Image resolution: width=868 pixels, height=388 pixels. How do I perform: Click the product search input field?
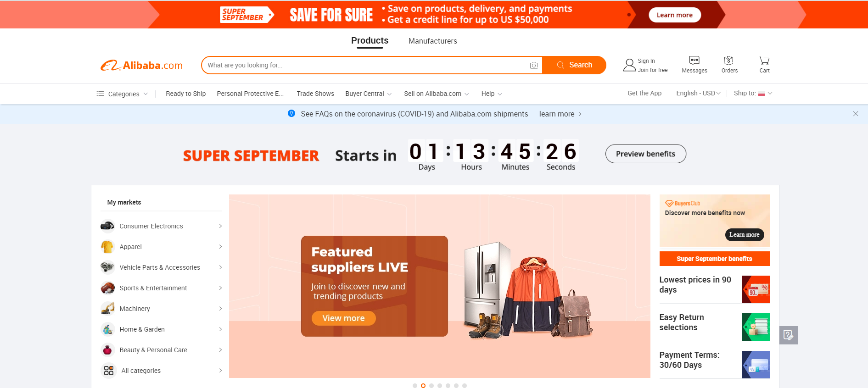pyautogui.click(x=366, y=65)
